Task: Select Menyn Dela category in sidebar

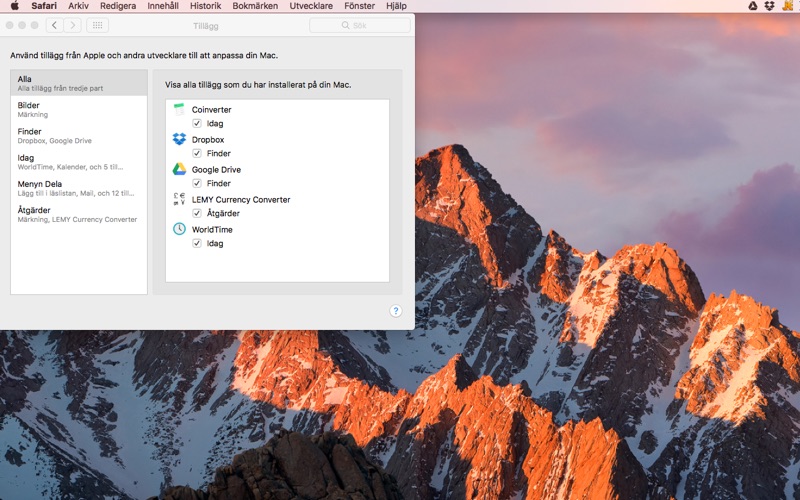Action: pos(79,188)
